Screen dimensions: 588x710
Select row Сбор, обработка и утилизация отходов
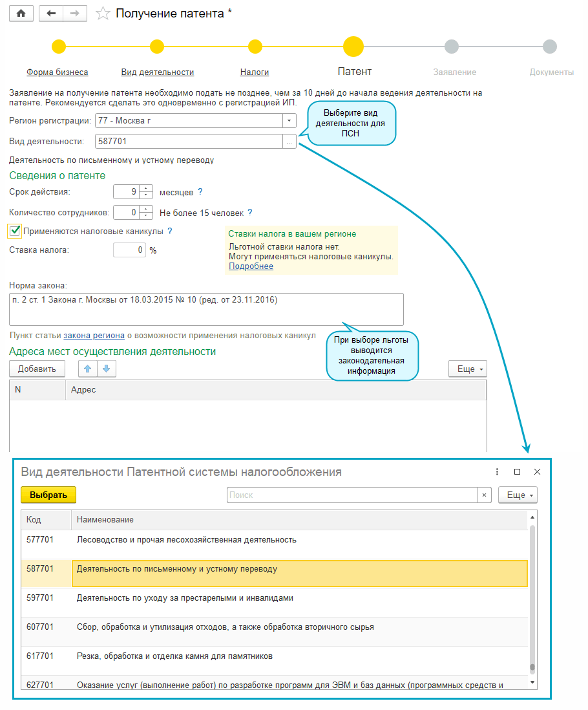point(275,632)
